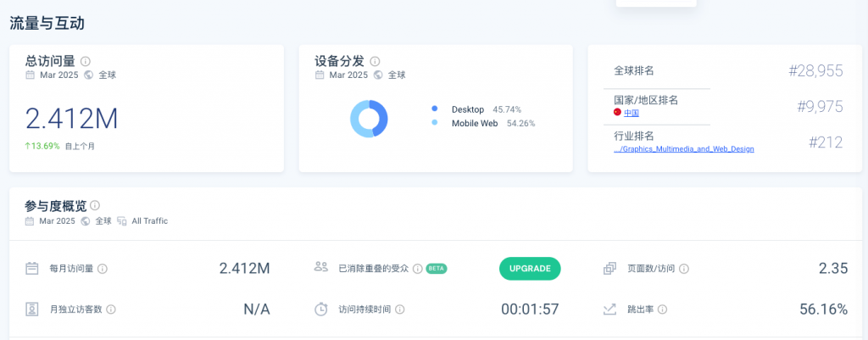Click calendar icon in 总访问量 card
The width and height of the screenshot is (868, 340).
(x=30, y=75)
